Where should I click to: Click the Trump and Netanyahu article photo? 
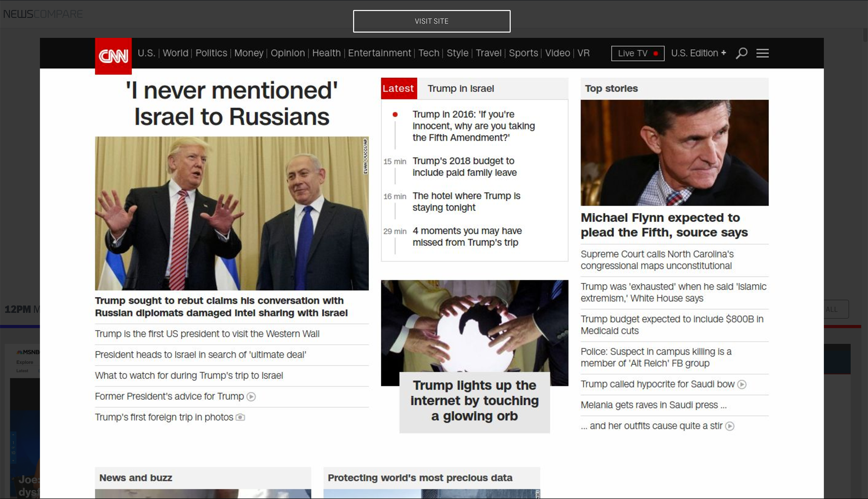tap(232, 213)
